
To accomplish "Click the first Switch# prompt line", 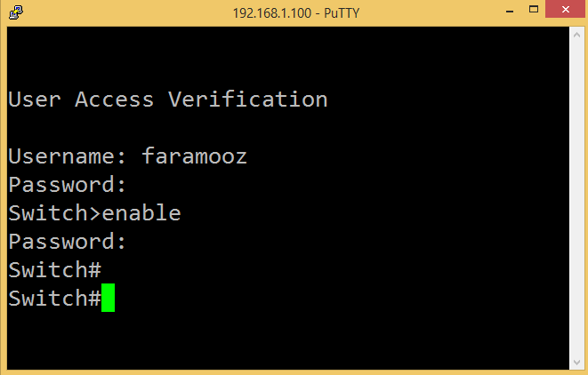I will [55, 270].
